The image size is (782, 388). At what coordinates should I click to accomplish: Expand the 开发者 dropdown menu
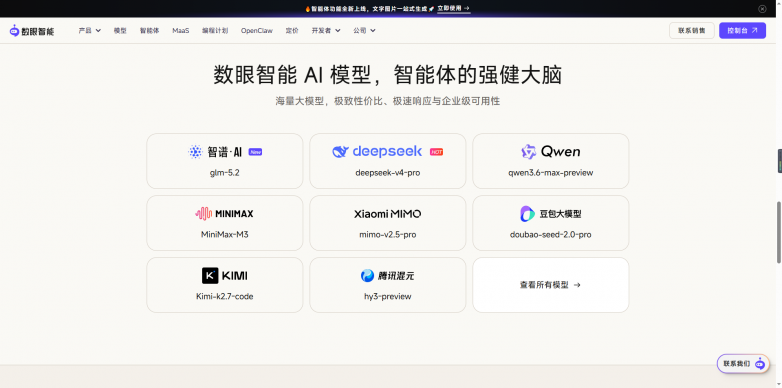coord(326,30)
